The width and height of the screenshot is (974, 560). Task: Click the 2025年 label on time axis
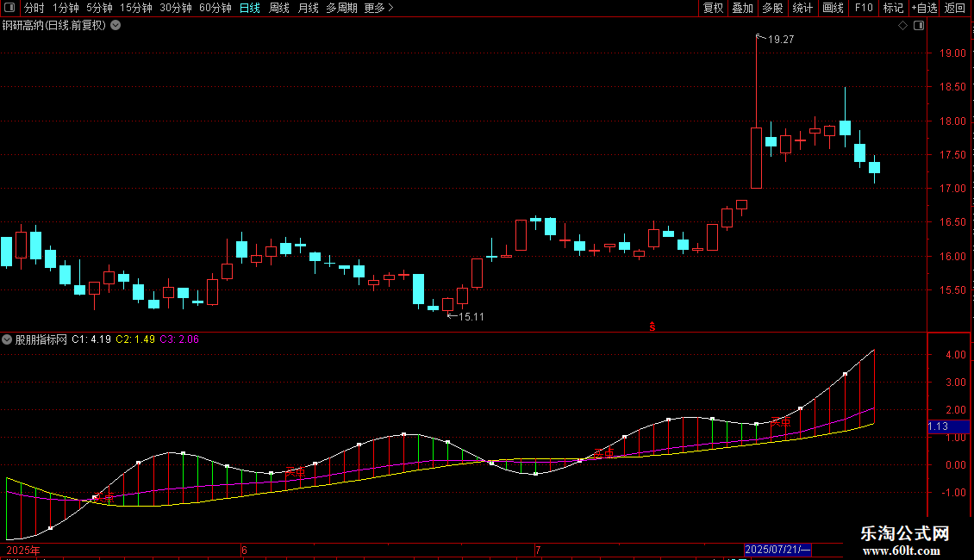23,550
